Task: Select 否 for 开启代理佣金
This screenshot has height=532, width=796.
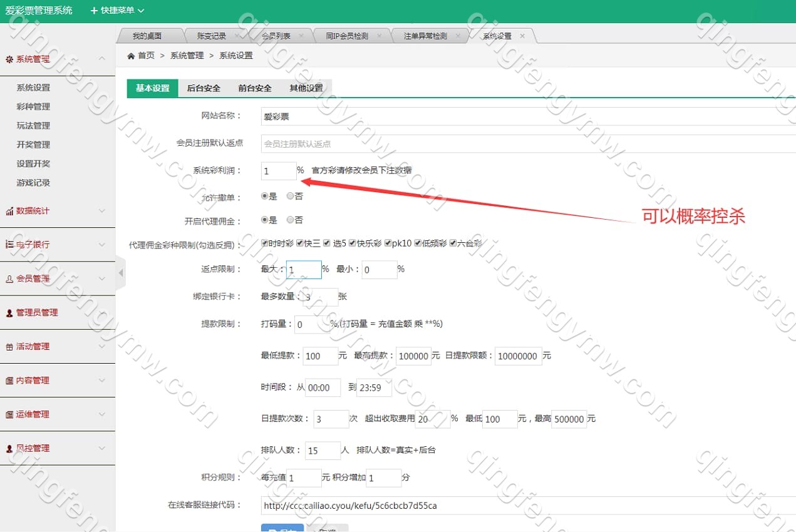Action: [290, 220]
